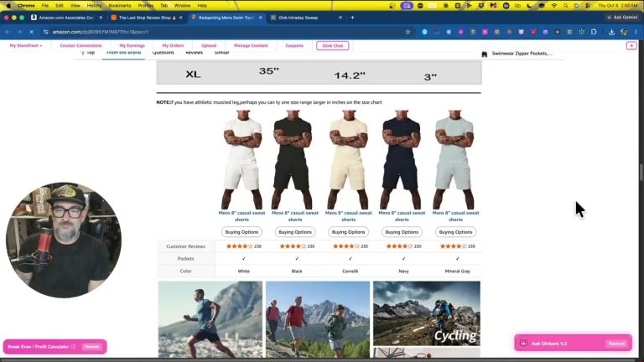Click Buying Options for Cornsilk shorts
This screenshot has height=362, width=644.
tap(348, 232)
